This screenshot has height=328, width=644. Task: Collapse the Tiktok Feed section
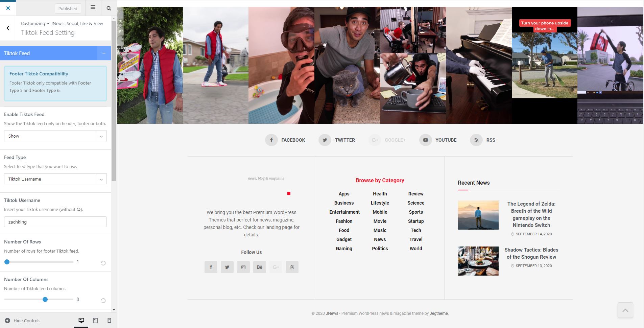point(104,53)
